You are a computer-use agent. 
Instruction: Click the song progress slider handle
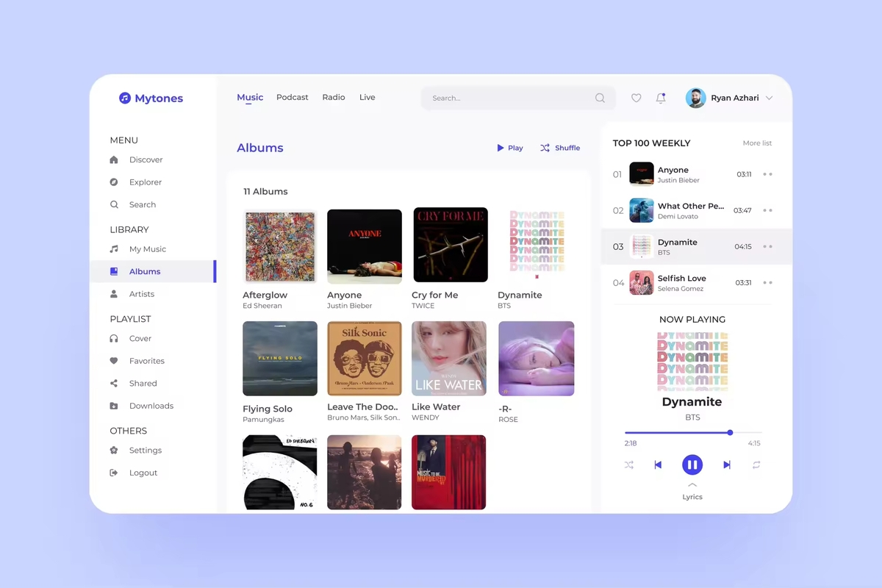[x=730, y=432]
